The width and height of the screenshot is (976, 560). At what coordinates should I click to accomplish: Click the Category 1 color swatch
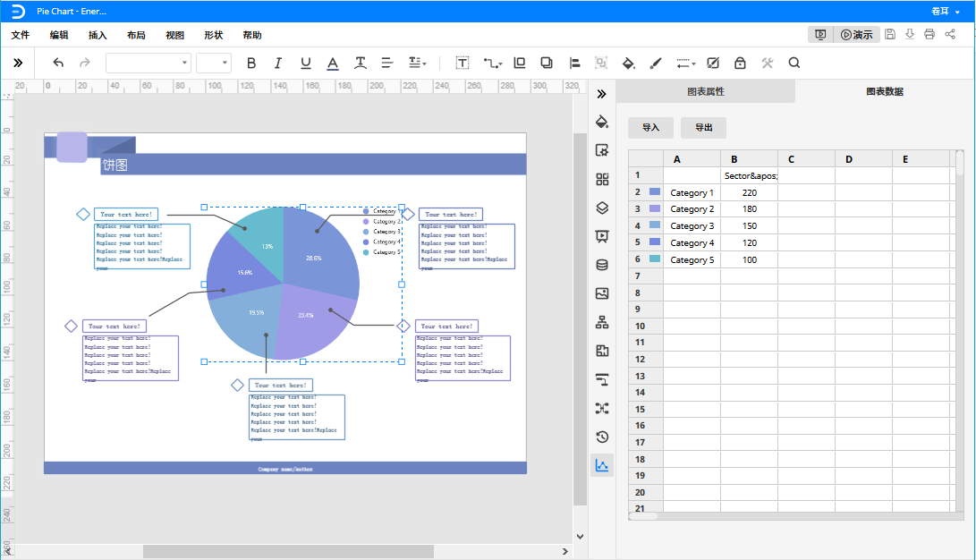pyautogui.click(x=655, y=192)
